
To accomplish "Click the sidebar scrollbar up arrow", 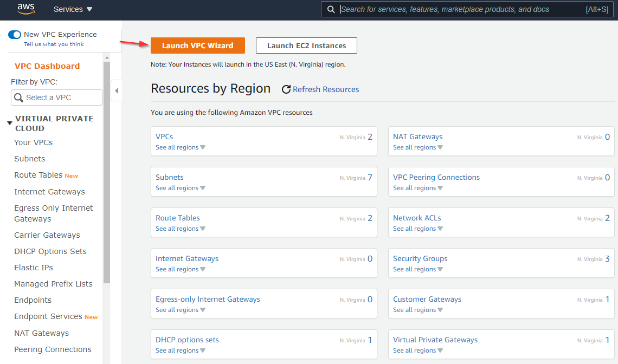I will click(107, 57).
